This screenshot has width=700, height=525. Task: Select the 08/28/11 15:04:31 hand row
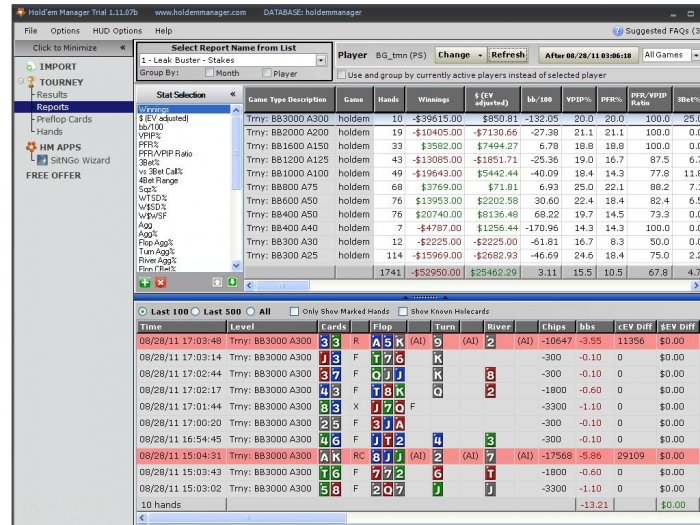pos(418,456)
